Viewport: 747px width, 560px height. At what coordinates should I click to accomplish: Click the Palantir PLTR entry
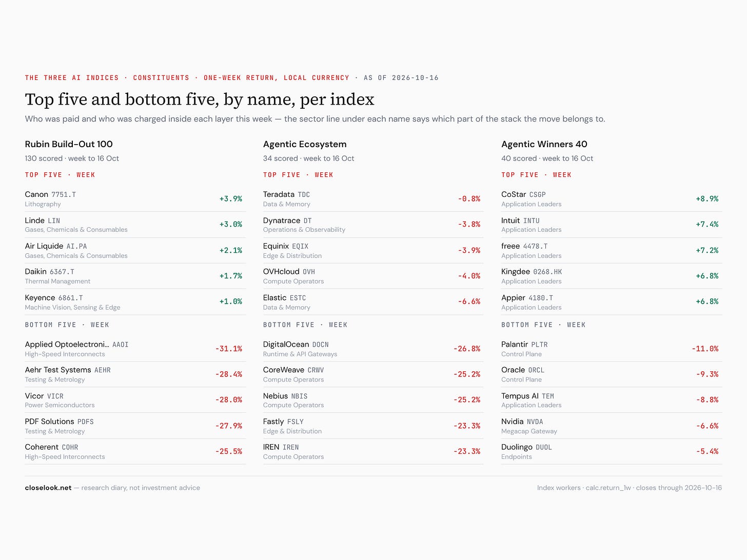[524, 345]
